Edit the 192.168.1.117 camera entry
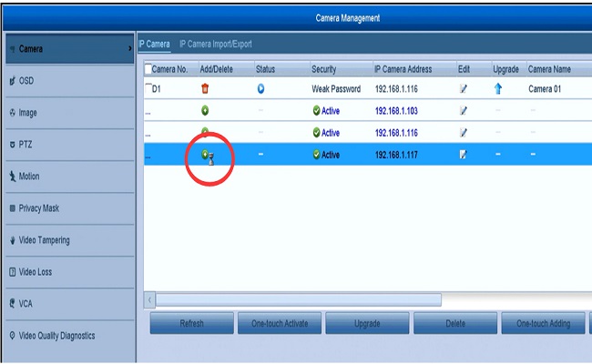This screenshot has width=592, height=364. (x=464, y=155)
